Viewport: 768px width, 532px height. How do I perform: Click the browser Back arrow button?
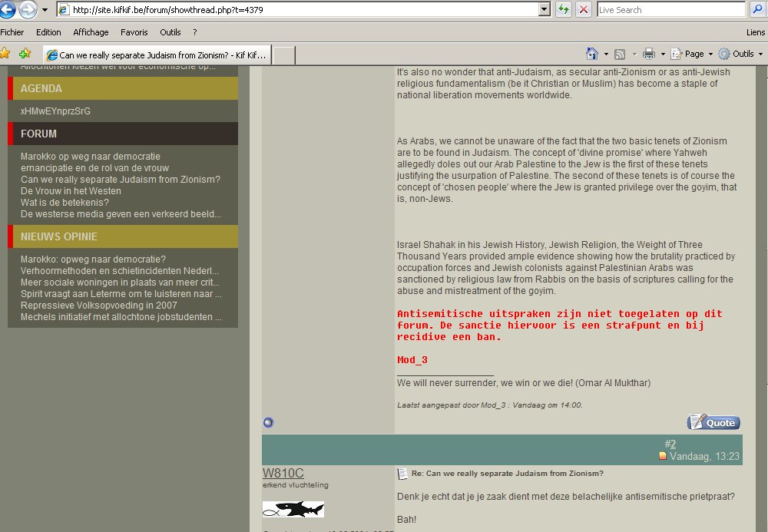[x=7, y=9]
